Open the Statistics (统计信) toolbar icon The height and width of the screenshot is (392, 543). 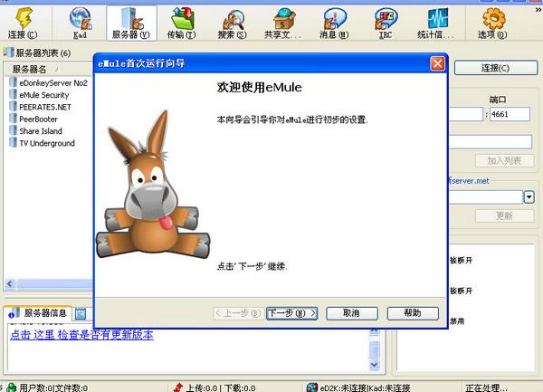437,18
